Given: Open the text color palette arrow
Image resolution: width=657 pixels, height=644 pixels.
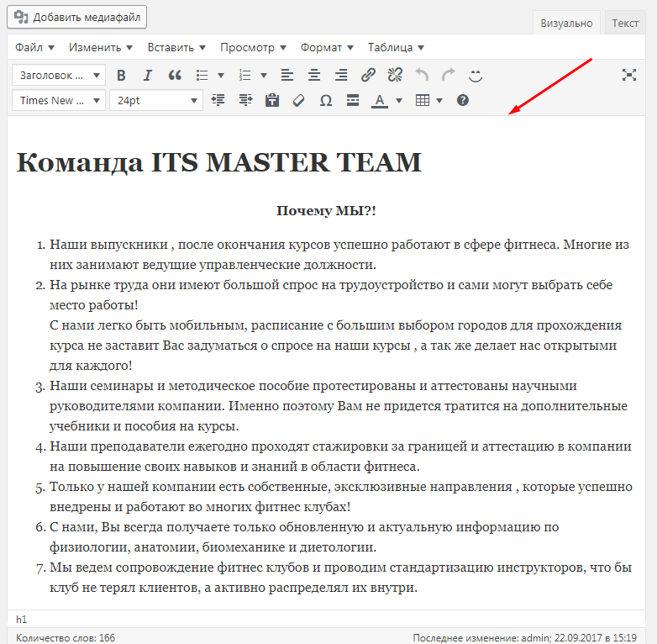Looking at the screenshot, I should coord(399,100).
